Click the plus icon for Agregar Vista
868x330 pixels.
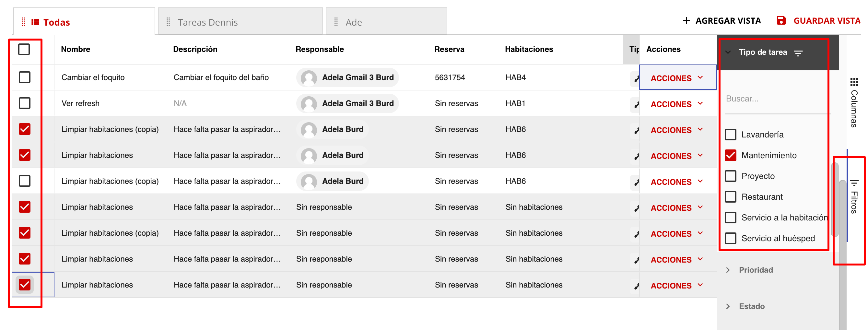tap(686, 20)
